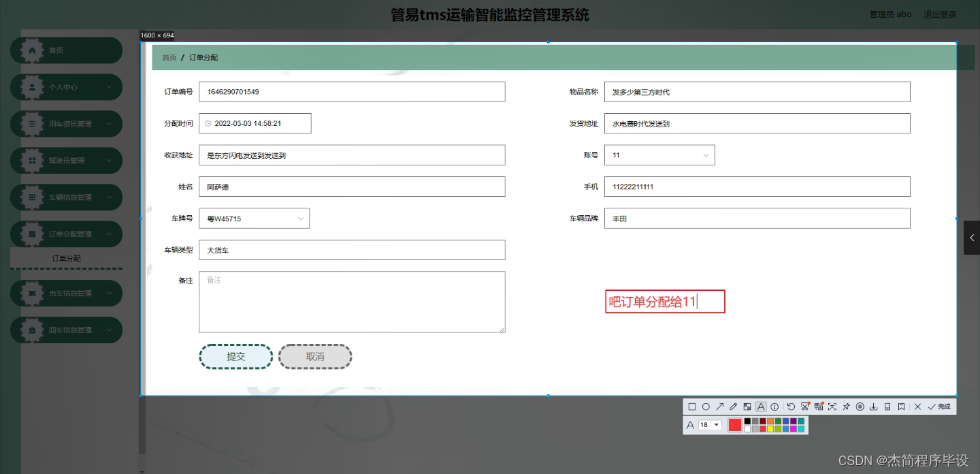Open the 首页 sidebar menu
This screenshot has height=474, width=980.
click(x=66, y=50)
